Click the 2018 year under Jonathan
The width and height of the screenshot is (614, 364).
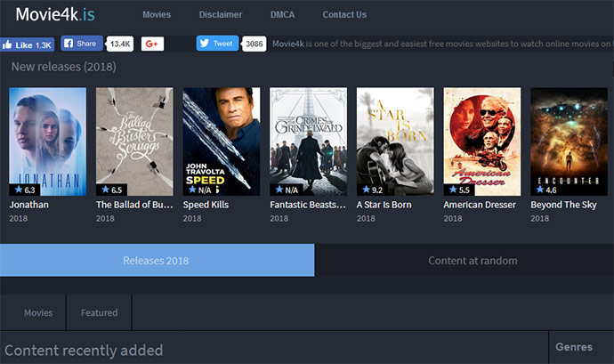point(19,219)
